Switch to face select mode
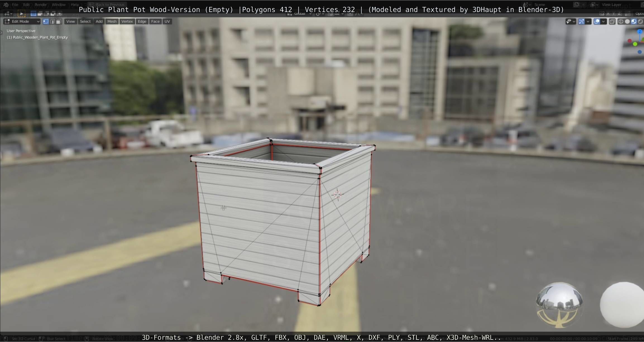Viewport: 644px width, 342px height. point(58,21)
